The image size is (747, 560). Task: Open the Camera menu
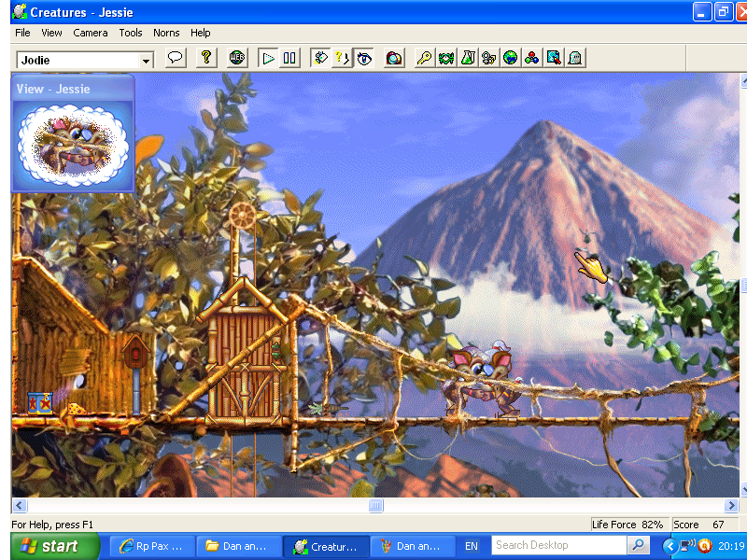point(91,33)
